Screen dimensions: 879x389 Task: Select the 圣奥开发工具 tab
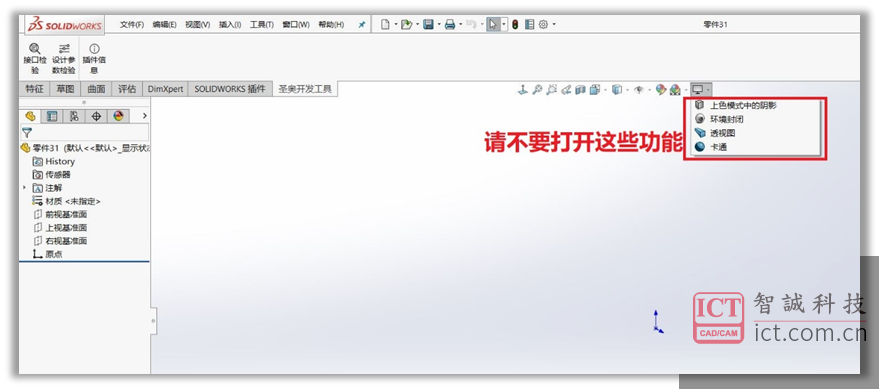coord(306,89)
